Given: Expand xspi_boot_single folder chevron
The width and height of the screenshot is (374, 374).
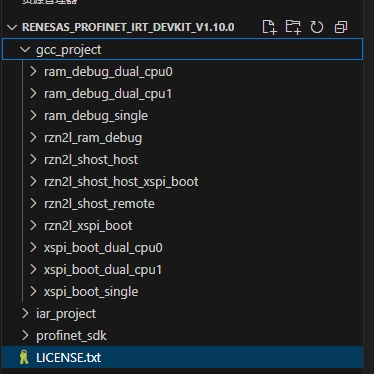Looking at the screenshot, I should click(33, 291).
